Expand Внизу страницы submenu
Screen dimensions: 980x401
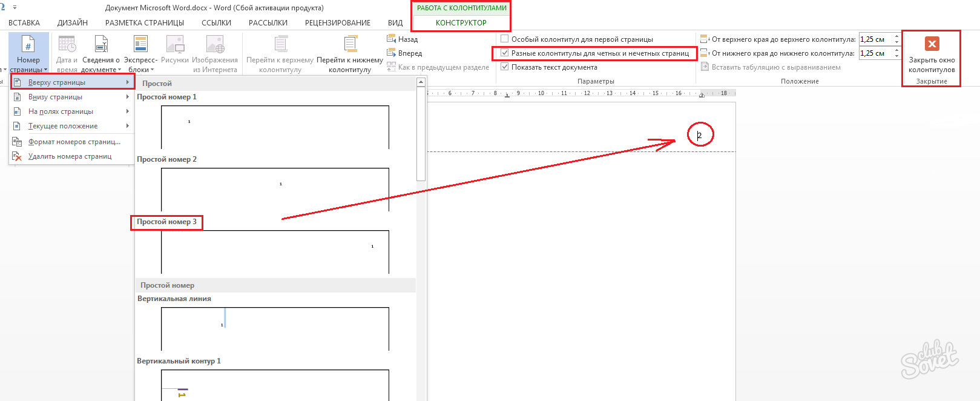pos(71,97)
